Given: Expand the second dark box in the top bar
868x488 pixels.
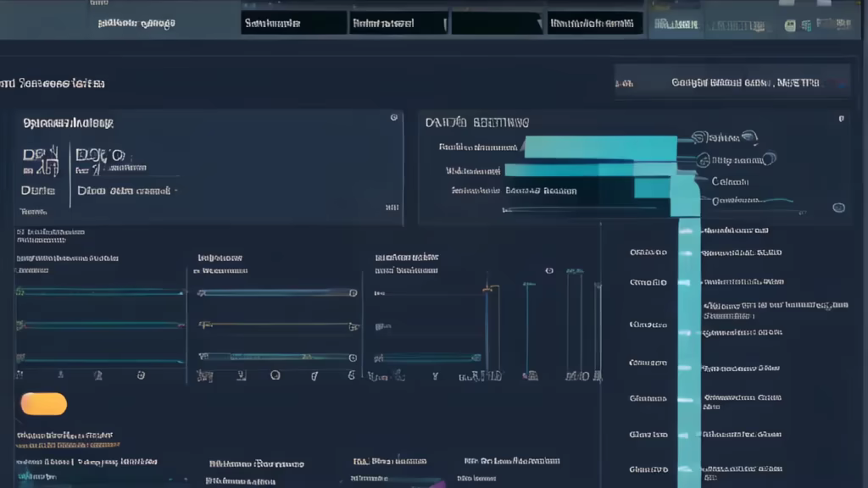Looking at the screenshot, I should point(398,24).
